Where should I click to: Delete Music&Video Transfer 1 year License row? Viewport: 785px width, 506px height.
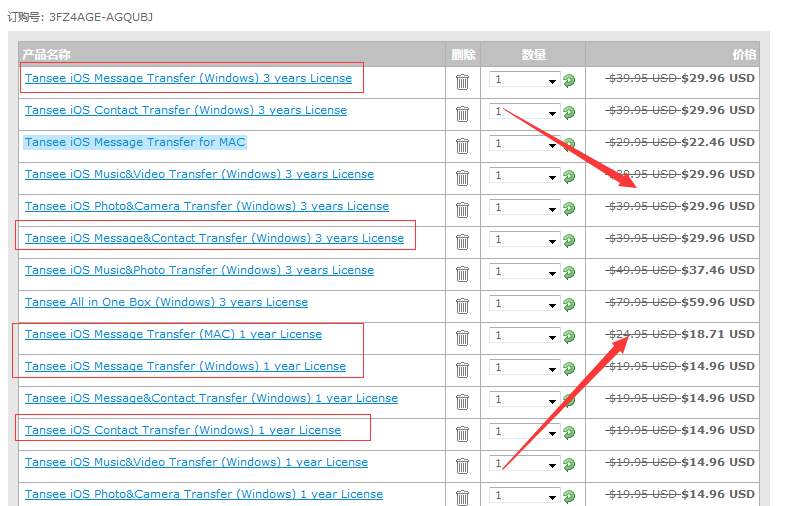pos(462,466)
